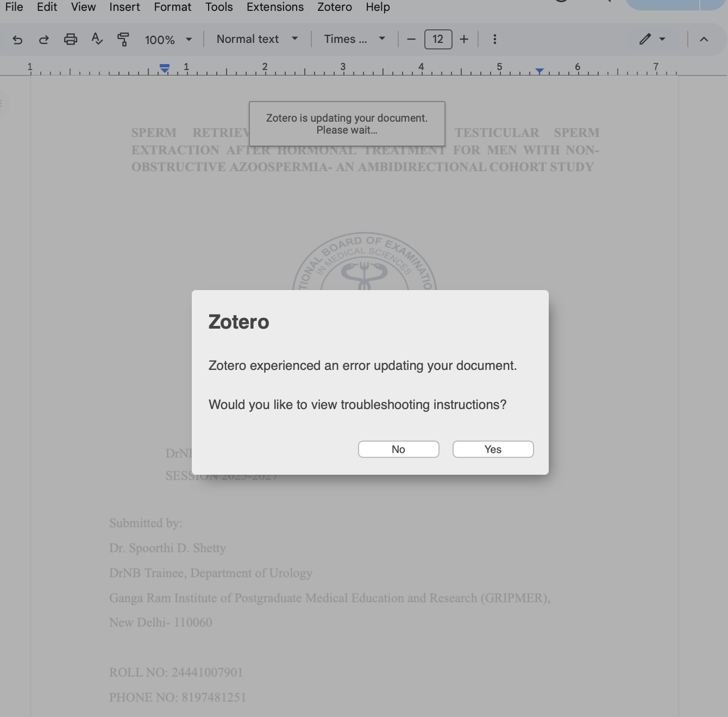Click the font size field showing 12

point(438,39)
